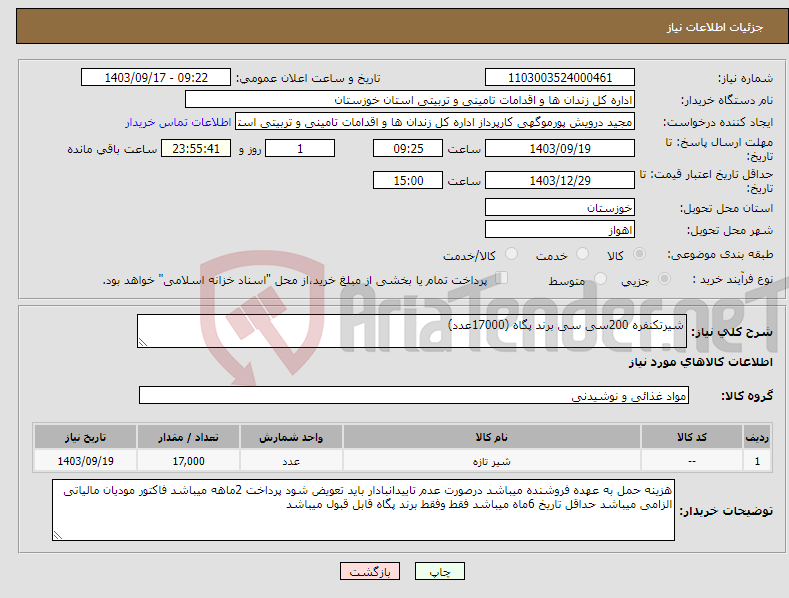Screen dimensions: 789x598
Task: Click the general description text area
Action: [412, 331]
